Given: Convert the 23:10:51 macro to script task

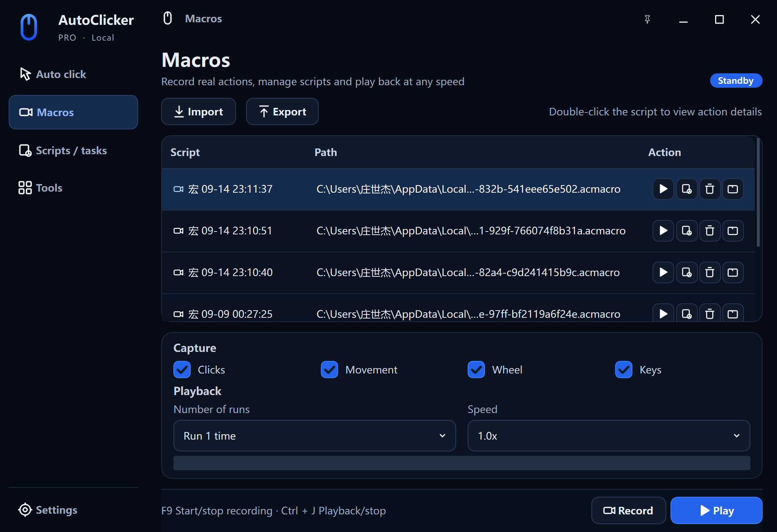Looking at the screenshot, I should click(687, 231).
